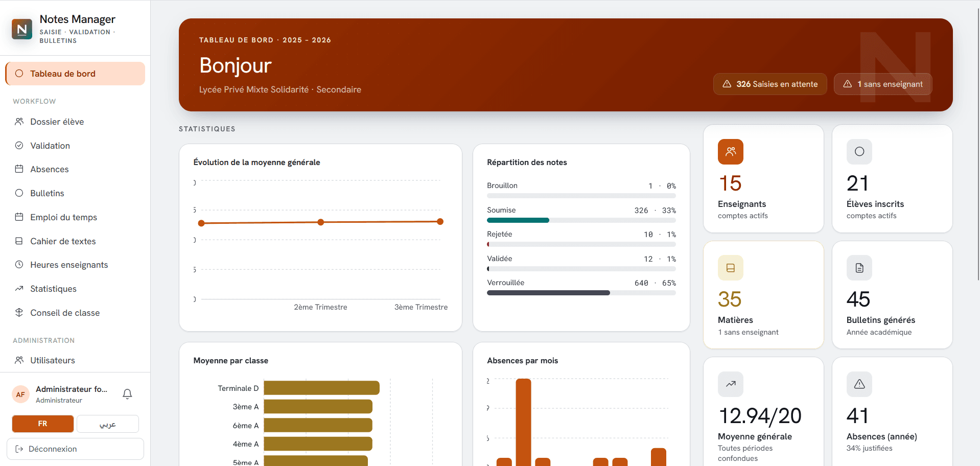Click the 41 Absences (année) value
980x466 pixels.
coord(857,416)
